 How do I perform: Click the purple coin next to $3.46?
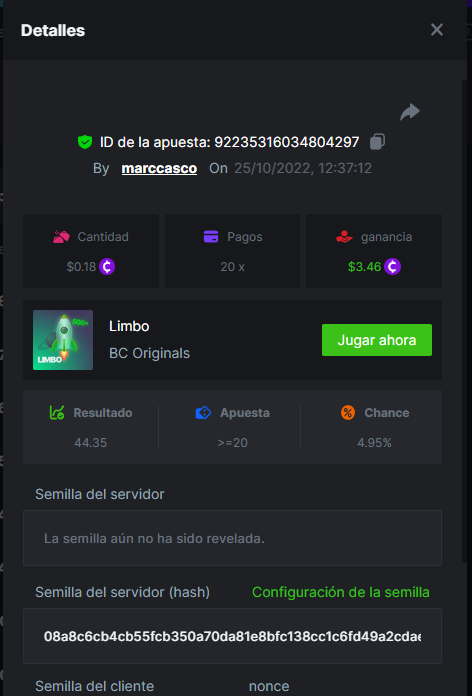tap(392, 267)
